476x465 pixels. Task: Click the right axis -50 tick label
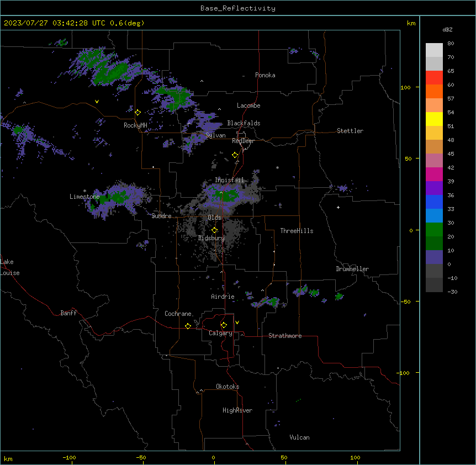coord(405,302)
